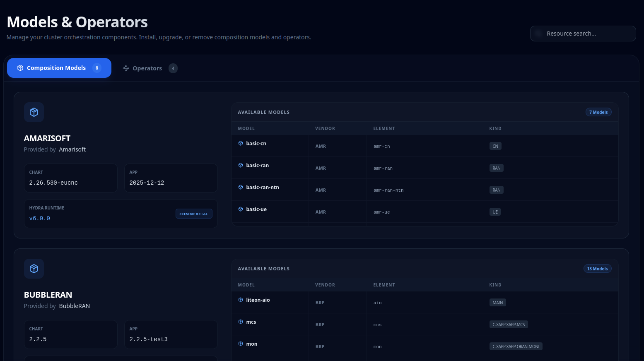Click the BUBBLERAN card title

pos(48,295)
